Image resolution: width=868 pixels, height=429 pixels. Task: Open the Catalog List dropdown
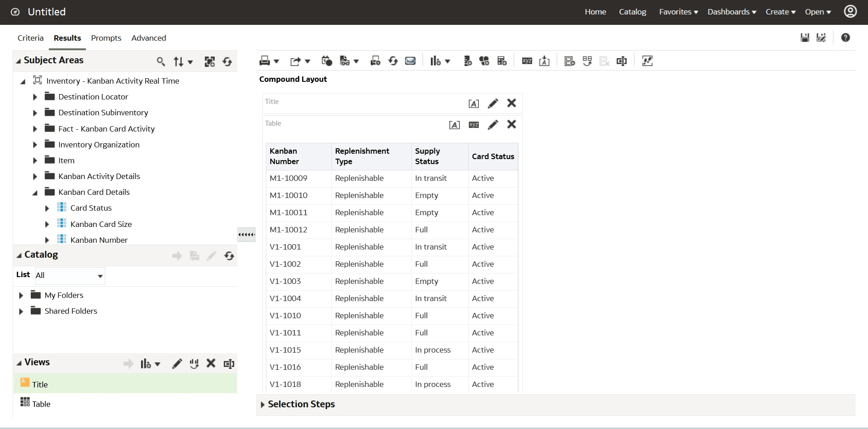pyautogui.click(x=100, y=276)
